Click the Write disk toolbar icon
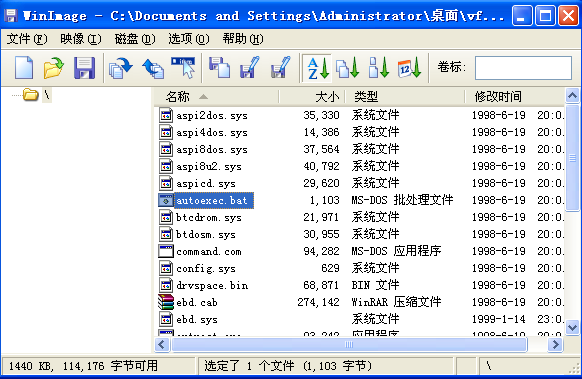Viewport: 582px width, 379px height. [153, 68]
